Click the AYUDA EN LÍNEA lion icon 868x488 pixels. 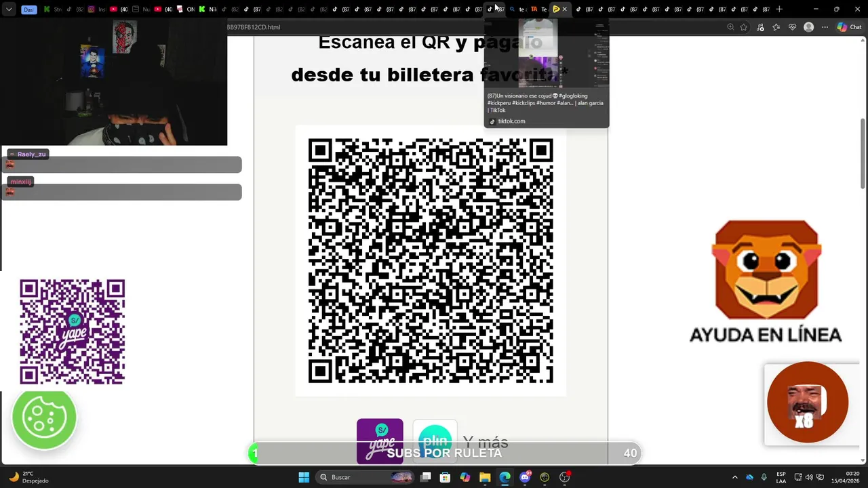tap(766, 270)
